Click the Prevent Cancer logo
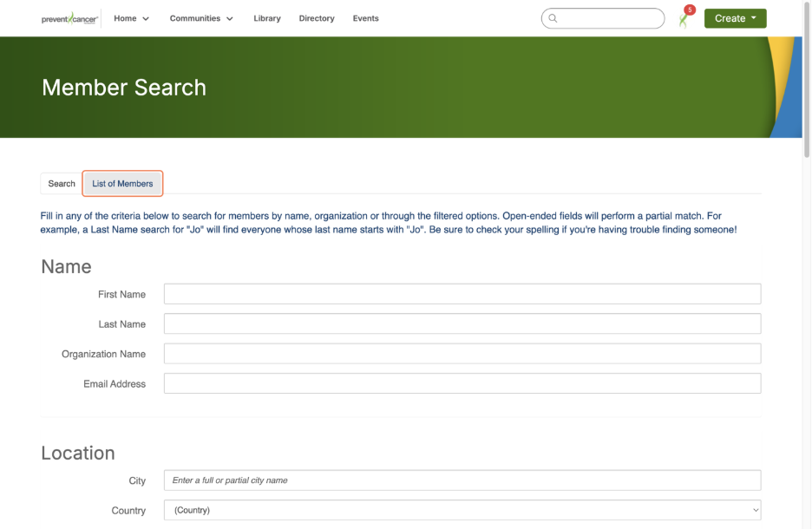This screenshot has height=529, width=812. click(69, 19)
